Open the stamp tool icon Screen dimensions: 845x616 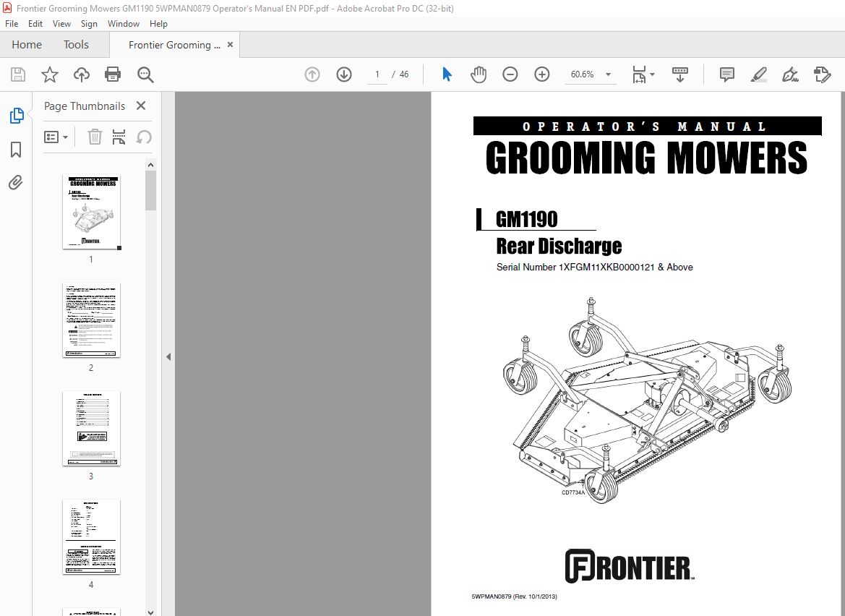[x=823, y=74]
